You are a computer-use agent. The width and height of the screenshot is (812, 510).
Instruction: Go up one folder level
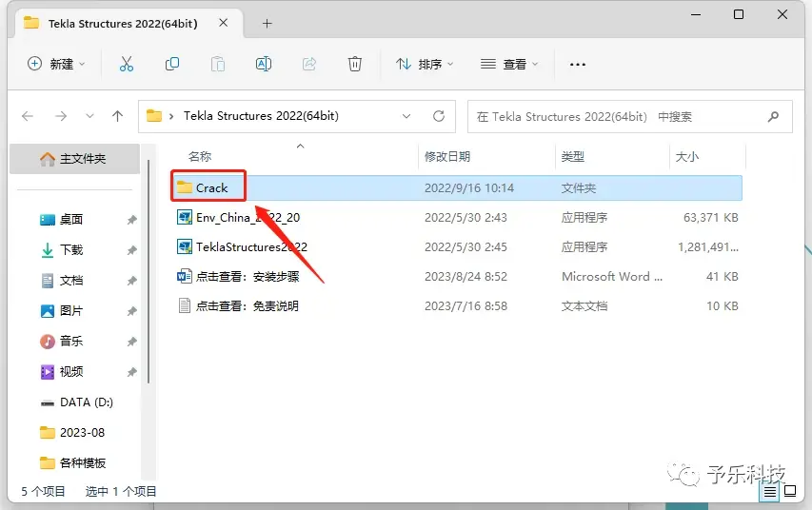coord(117,116)
